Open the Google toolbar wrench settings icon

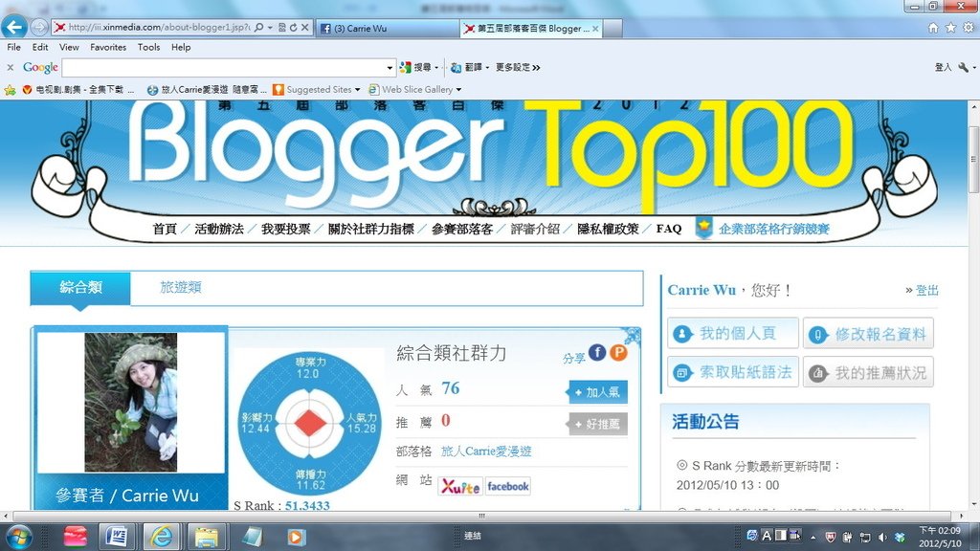pos(963,68)
